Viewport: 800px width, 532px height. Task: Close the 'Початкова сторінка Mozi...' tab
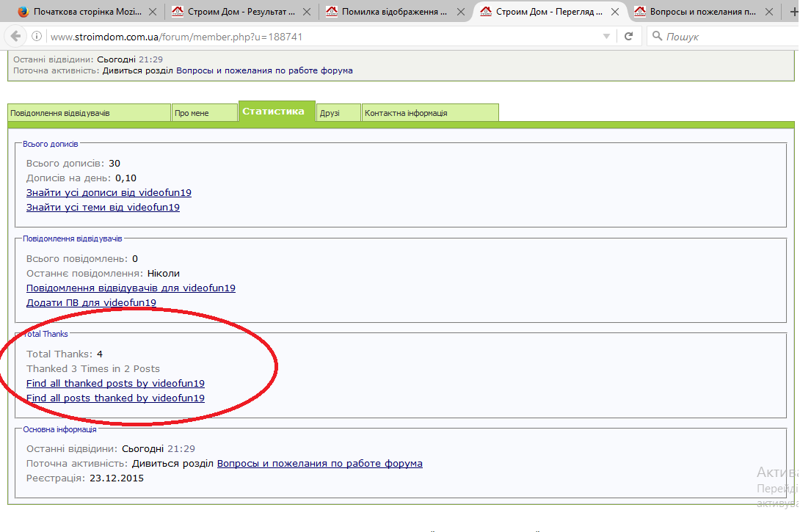(x=153, y=11)
